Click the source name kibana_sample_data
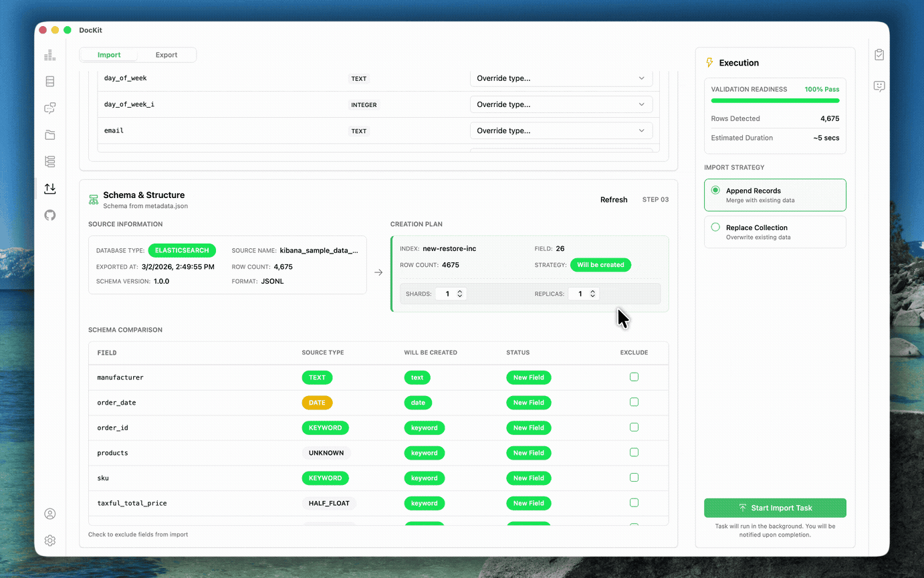The image size is (924, 578). coord(319,250)
